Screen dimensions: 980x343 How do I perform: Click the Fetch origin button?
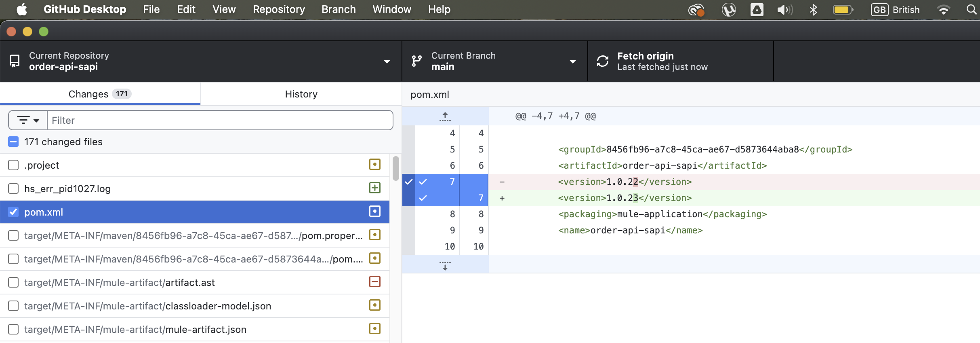pyautogui.click(x=681, y=61)
